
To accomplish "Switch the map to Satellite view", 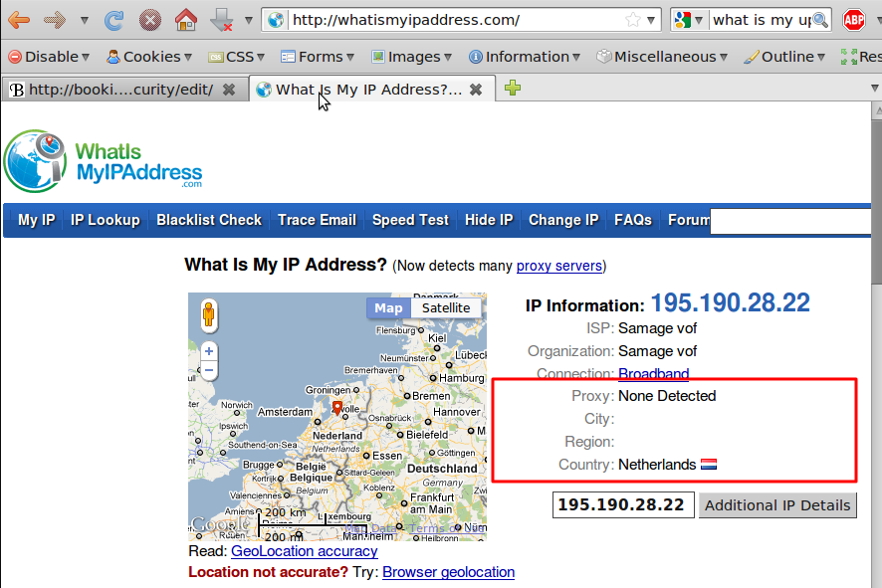I will coord(445,307).
